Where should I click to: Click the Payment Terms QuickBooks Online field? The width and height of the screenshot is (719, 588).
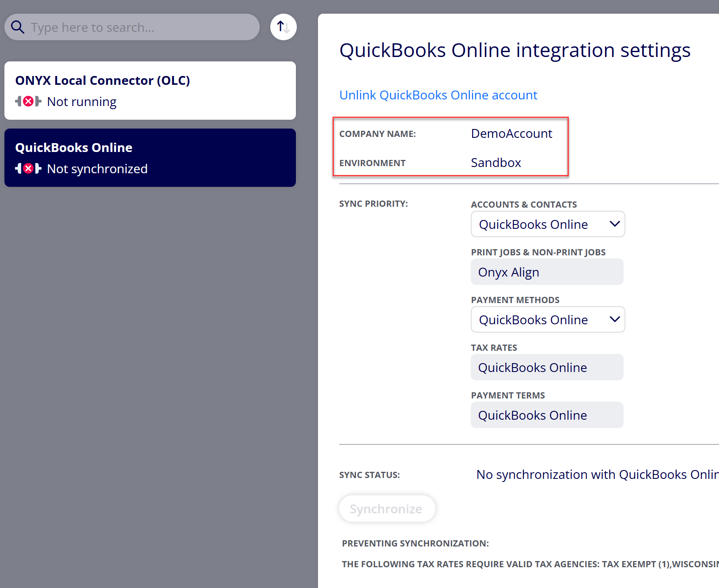(547, 415)
